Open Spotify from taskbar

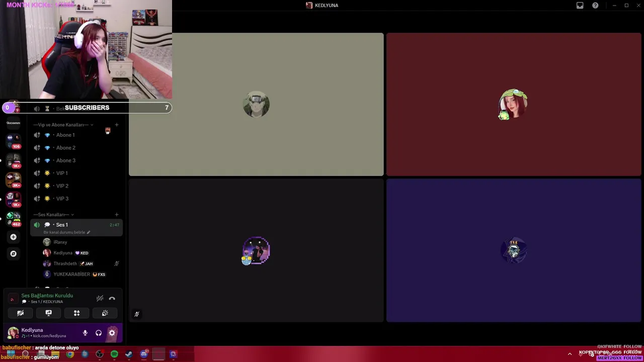(x=114, y=354)
